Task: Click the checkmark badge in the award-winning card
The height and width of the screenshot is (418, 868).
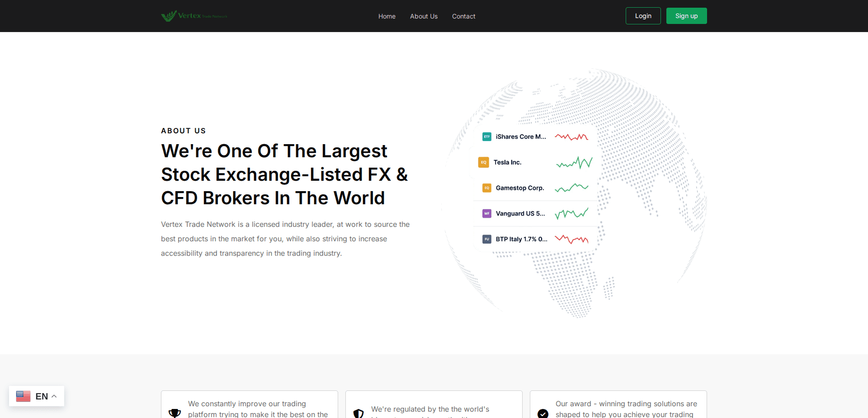Action: (542, 413)
